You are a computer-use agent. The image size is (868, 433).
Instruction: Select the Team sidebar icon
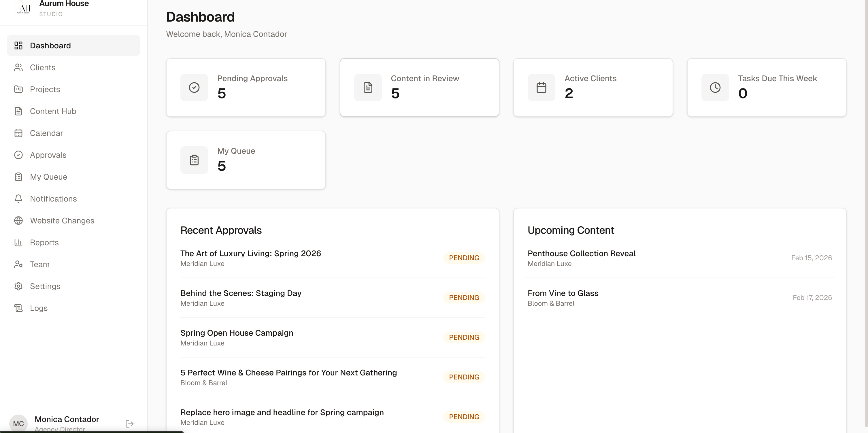pyautogui.click(x=18, y=264)
